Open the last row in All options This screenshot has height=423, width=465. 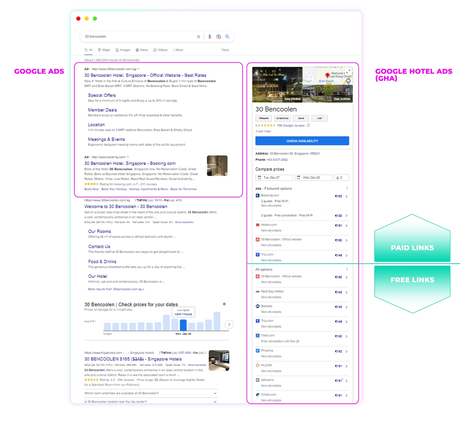[x=302, y=397]
